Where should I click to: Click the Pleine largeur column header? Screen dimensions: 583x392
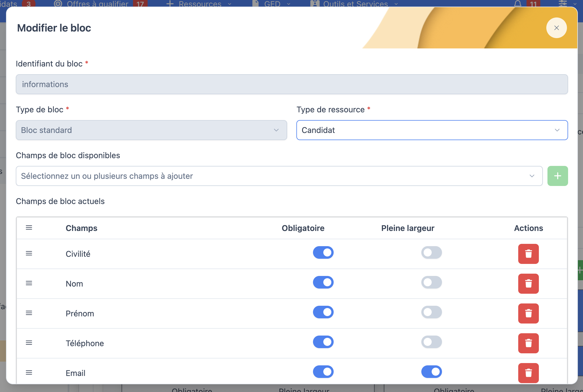click(408, 228)
